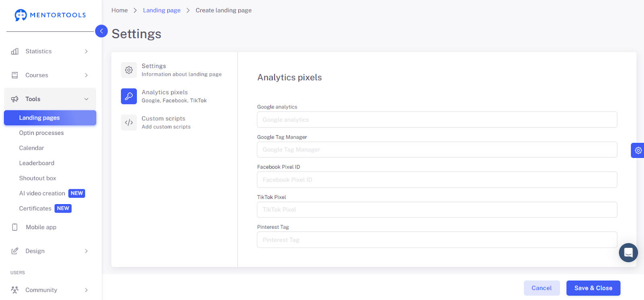Image resolution: width=644 pixels, height=300 pixels.
Task: Click the Create landing page breadcrumb text
Action: [x=223, y=10]
